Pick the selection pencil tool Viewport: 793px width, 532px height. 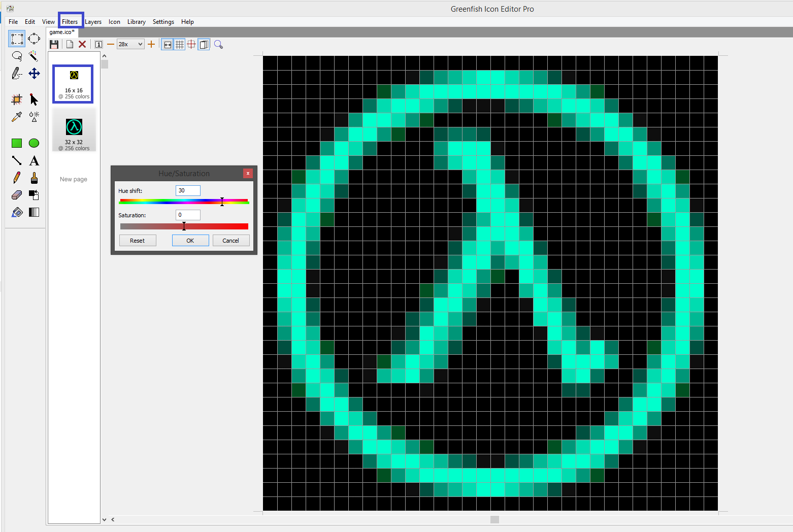(x=17, y=74)
